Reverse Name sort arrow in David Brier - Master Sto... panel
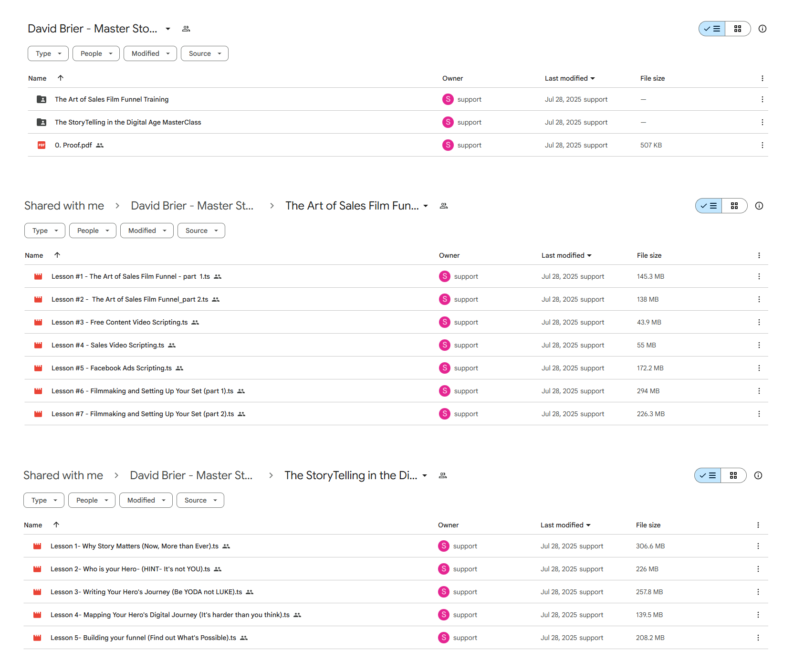This screenshot has width=794, height=672. pos(61,78)
